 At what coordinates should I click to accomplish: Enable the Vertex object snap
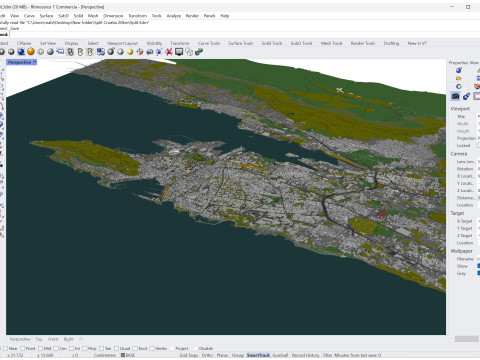[152, 348]
